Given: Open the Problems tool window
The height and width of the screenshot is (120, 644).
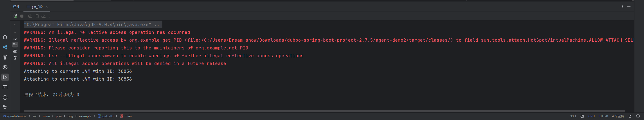Looking at the screenshot, I should click(x=5, y=97).
